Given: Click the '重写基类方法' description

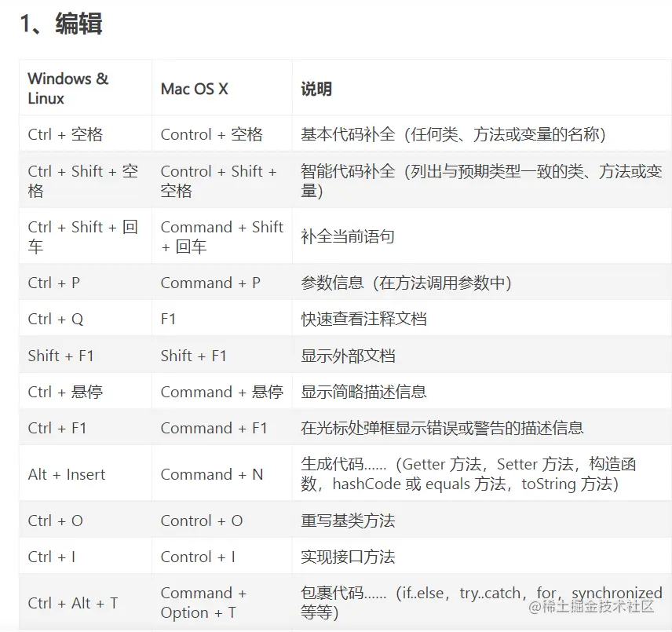Looking at the screenshot, I should (348, 521).
